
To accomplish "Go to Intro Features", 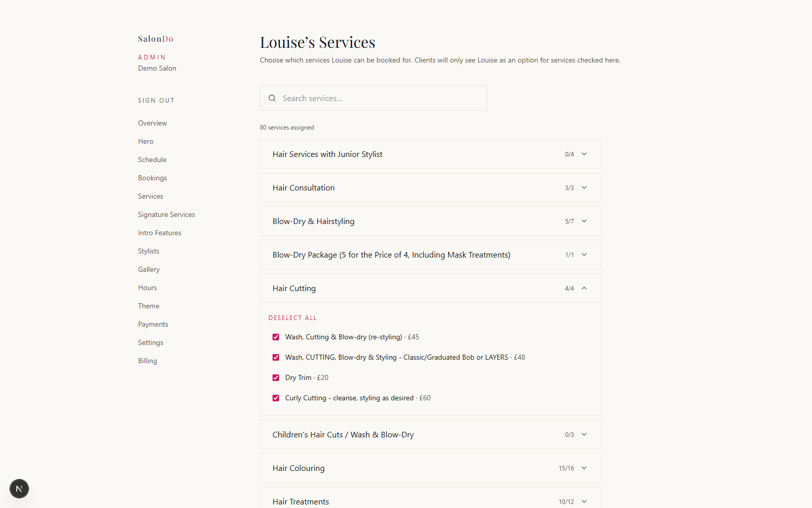I will coord(159,233).
